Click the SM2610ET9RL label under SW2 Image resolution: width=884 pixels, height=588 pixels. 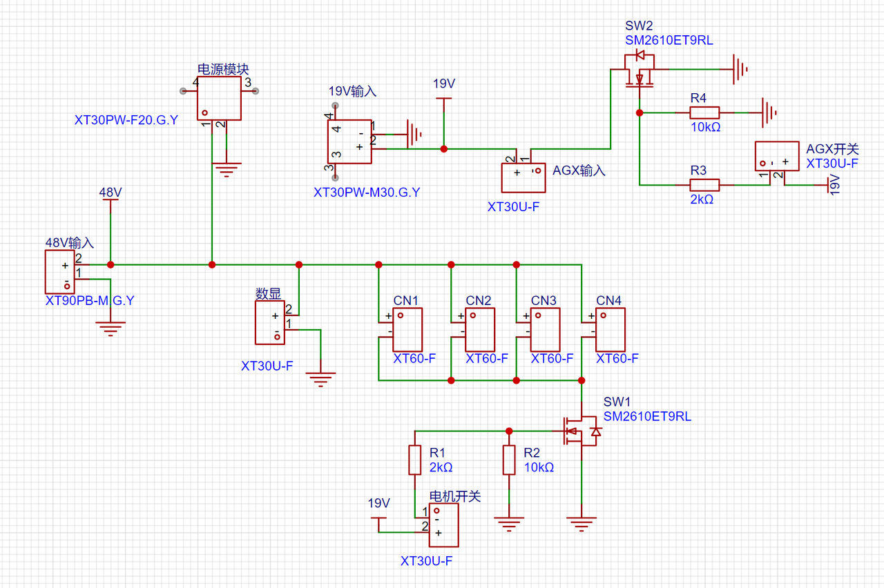669,41
